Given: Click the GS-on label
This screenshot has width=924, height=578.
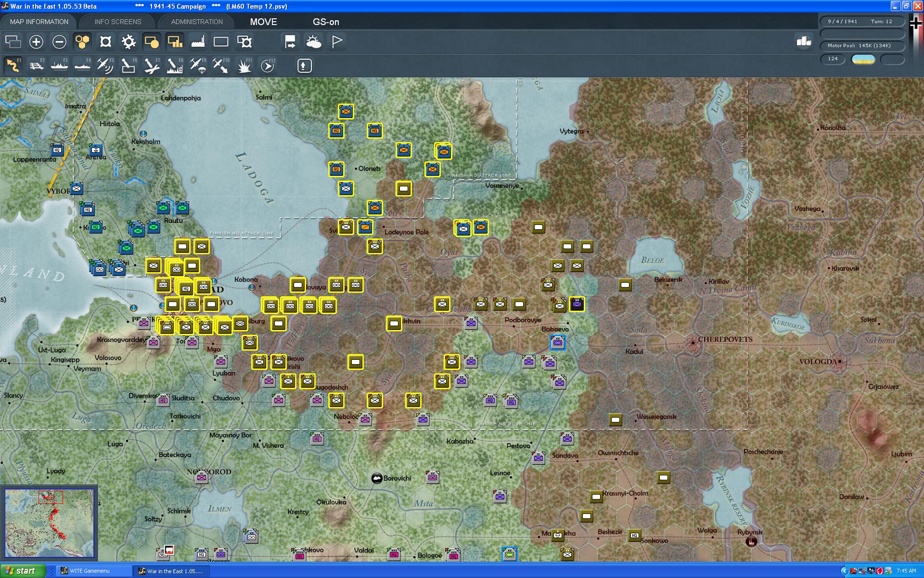Looking at the screenshot, I should point(326,22).
